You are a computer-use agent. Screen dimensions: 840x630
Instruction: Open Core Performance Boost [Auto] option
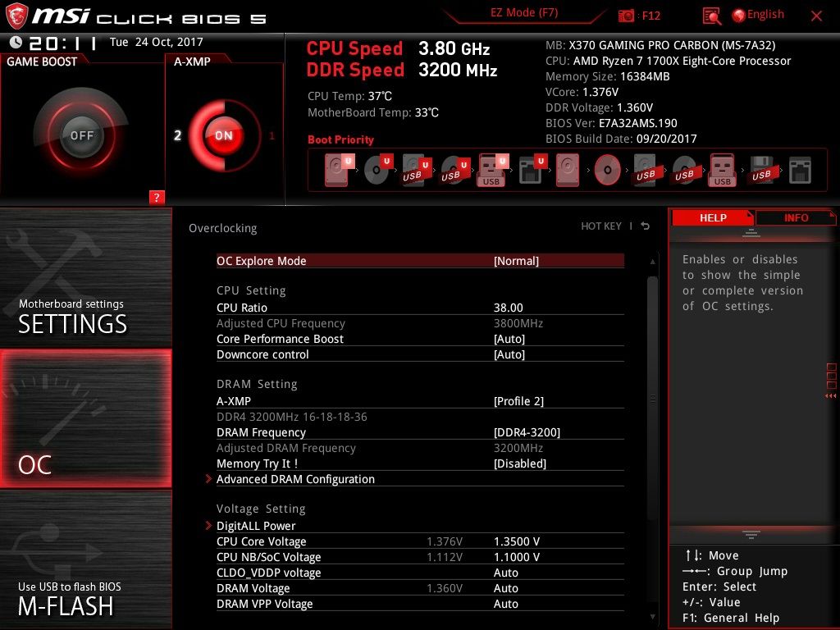(x=420, y=339)
